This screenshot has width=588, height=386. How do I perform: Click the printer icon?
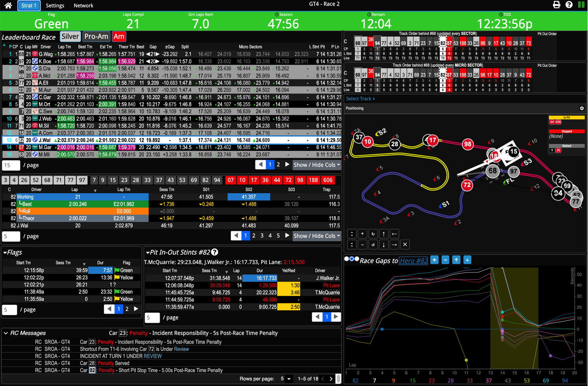click(556, 5)
